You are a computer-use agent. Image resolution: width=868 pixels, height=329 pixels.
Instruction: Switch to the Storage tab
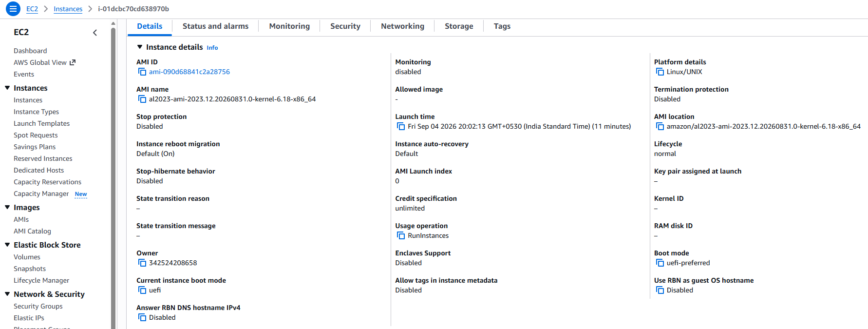tap(459, 26)
